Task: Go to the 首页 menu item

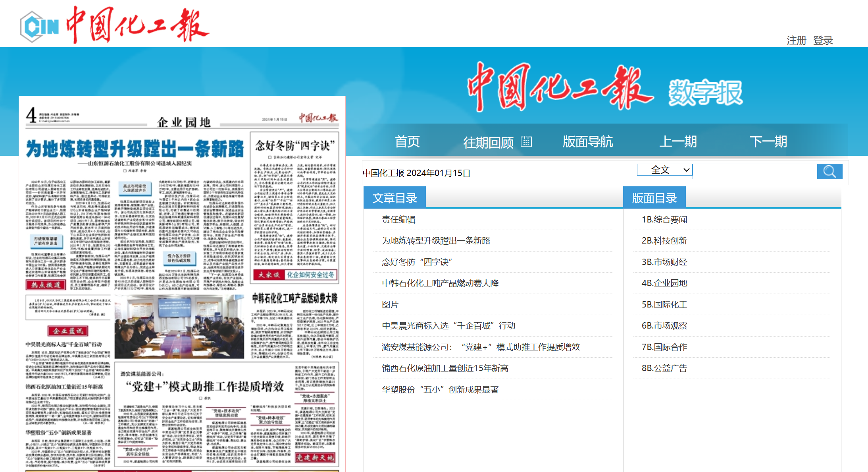Action: click(407, 142)
